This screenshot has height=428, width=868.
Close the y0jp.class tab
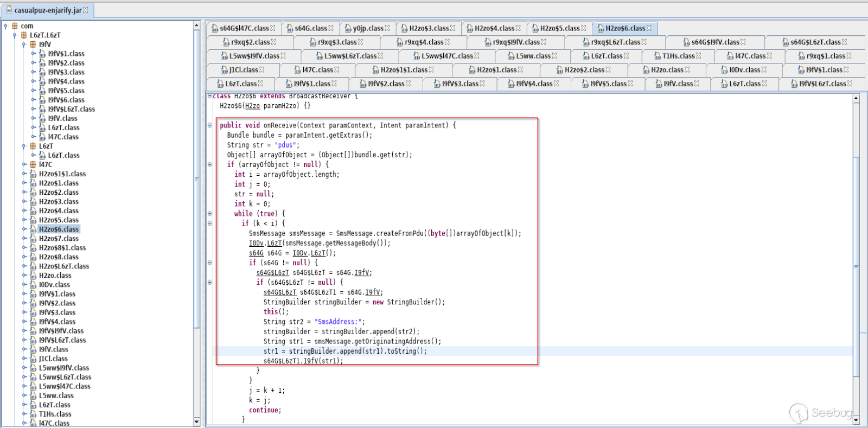point(387,28)
